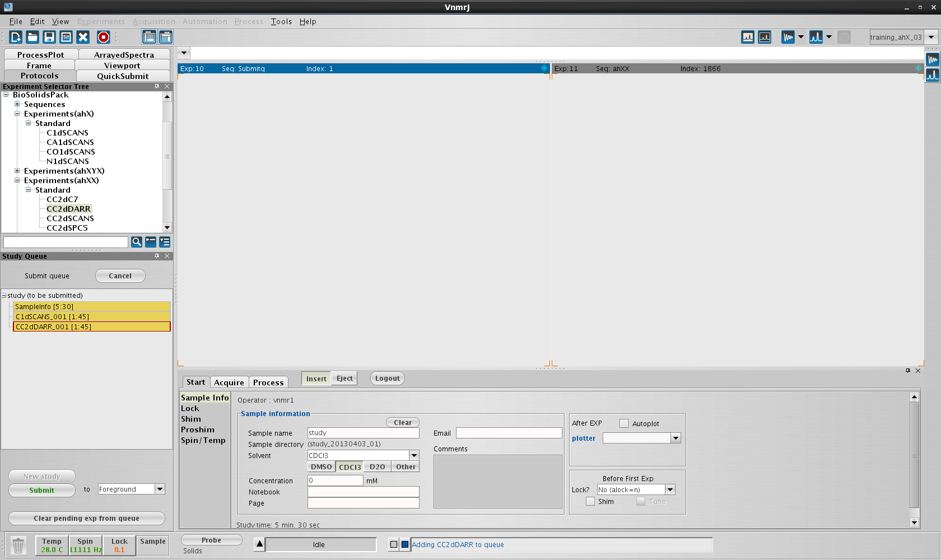Click Clear pending exp from queue
The height and width of the screenshot is (560, 941).
point(87,519)
